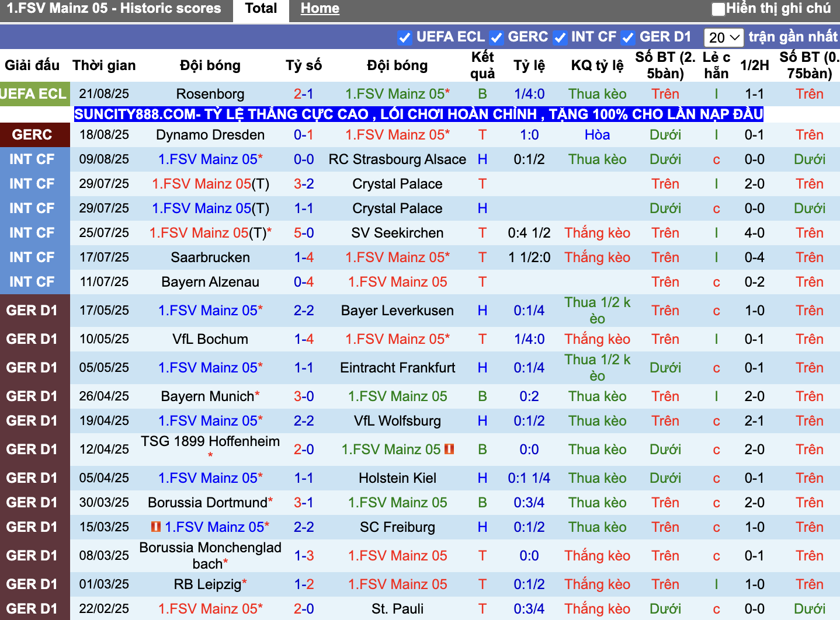Select RC Strasbourg Alsace team name
840x620 pixels.
tap(397, 159)
